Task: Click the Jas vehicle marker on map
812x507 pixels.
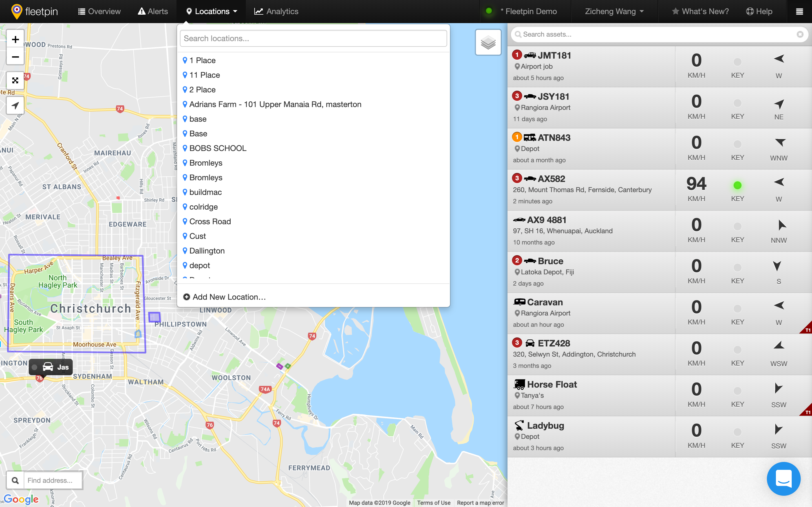Action: 51,367
